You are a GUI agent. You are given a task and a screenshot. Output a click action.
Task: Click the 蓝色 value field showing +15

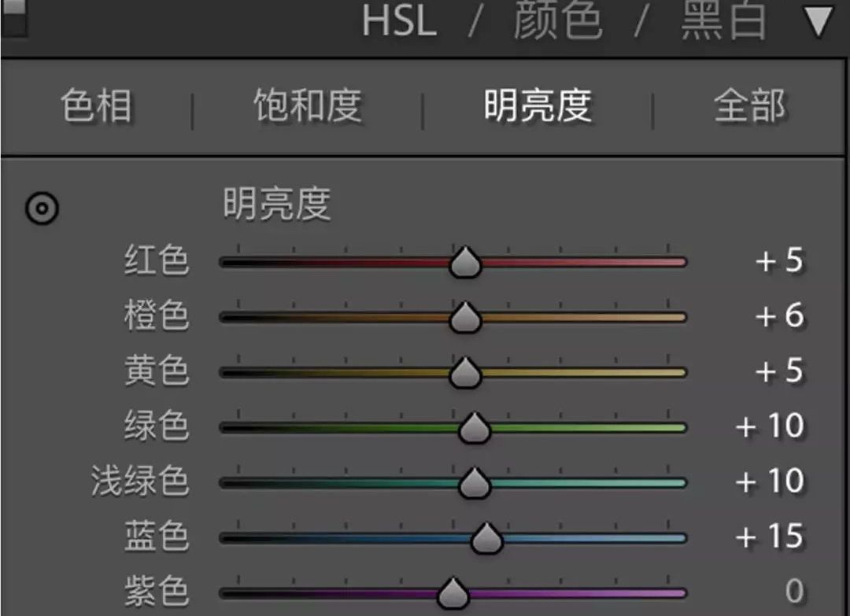coord(769,537)
